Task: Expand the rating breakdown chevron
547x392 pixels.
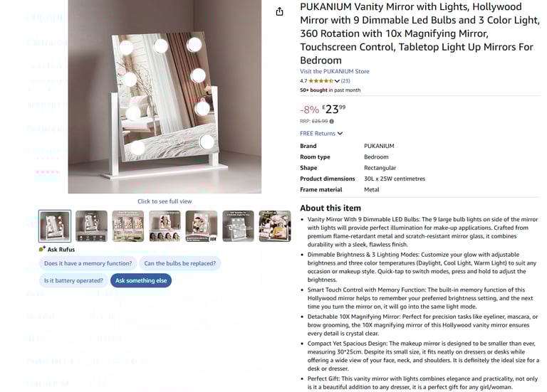Action: click(337, 81)
